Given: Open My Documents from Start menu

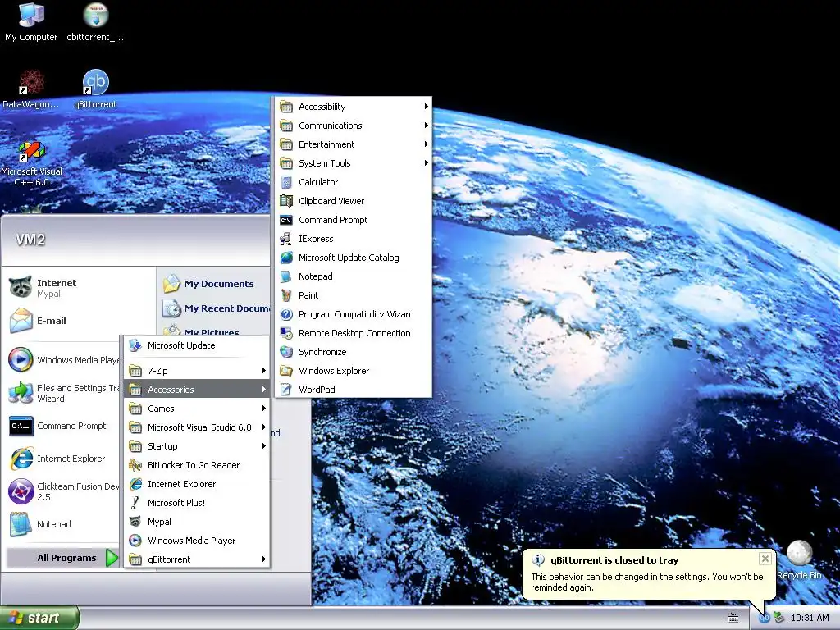Looking at the screenshot, I should (x=214, y=284).
